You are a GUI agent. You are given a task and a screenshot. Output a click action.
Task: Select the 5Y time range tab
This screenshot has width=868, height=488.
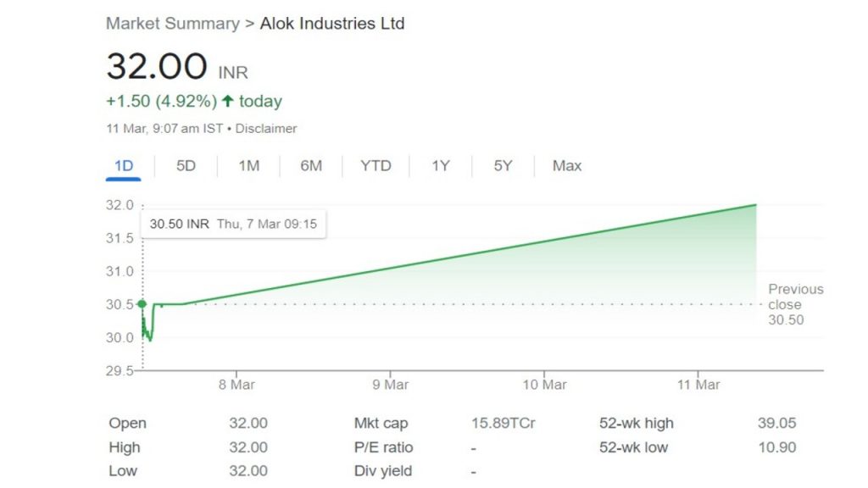[503, 166]
